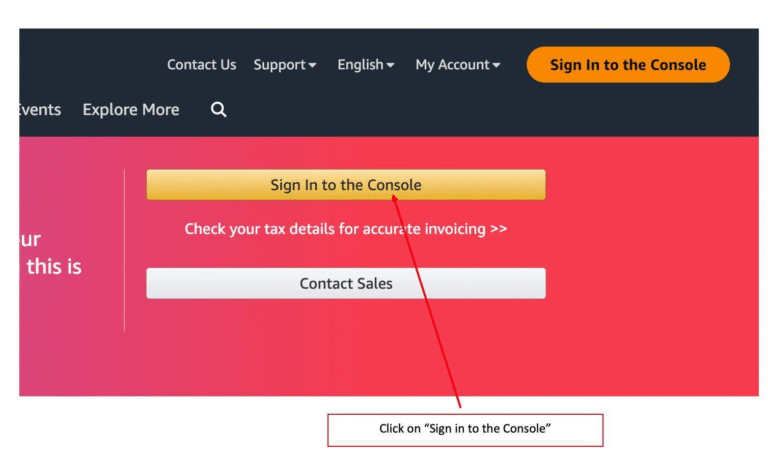The image size is (768, 456).
Task: Click the vertical divider line in the banner
Action: pyautogui.click(x=124, y=250)
